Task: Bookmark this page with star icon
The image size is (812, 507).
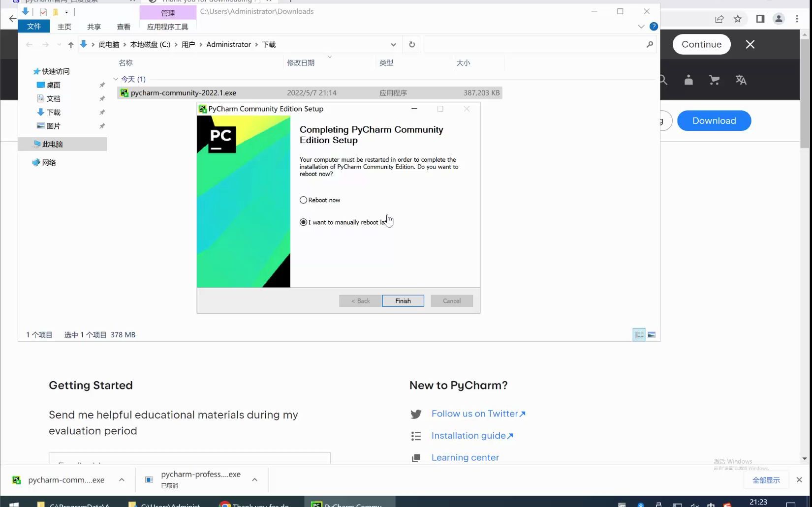Action: tap(737, 19)
